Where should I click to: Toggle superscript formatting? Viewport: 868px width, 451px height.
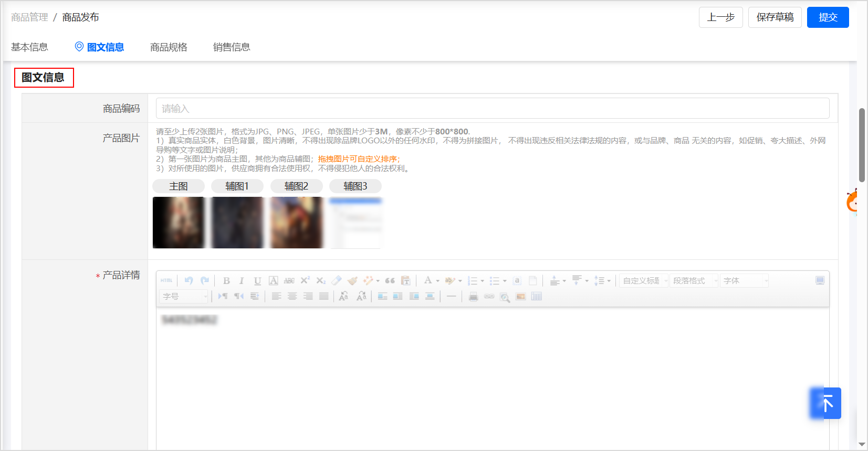coord(305,281)
